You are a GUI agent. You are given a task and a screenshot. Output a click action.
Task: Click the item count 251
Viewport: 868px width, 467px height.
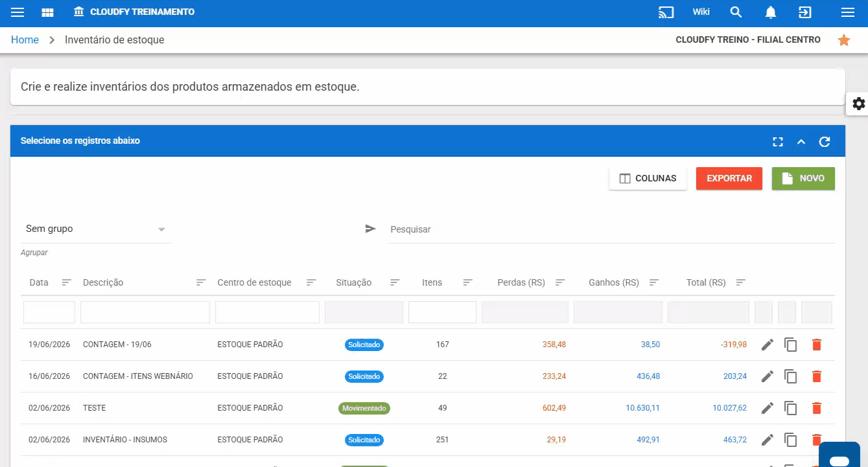443,440
